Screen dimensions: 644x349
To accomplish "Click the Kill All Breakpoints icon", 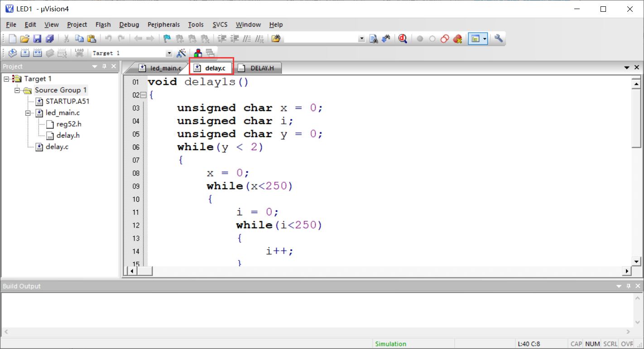I will (457, 39).
